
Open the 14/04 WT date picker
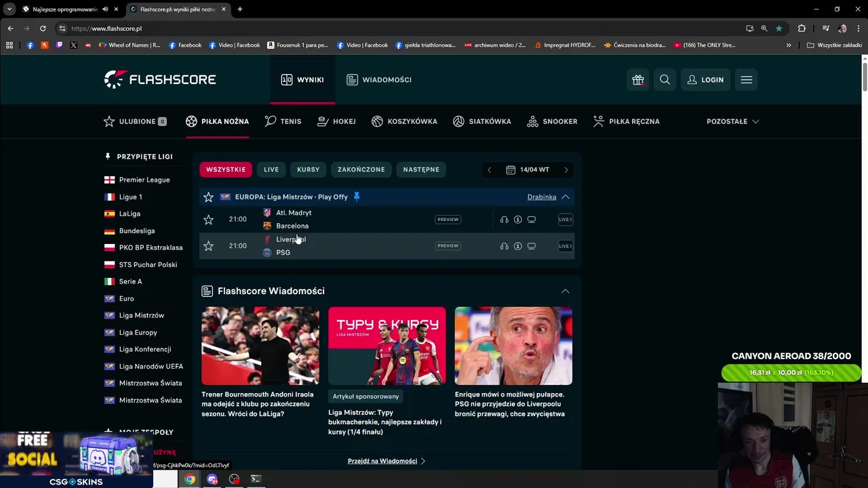click(x=528, y=169)
